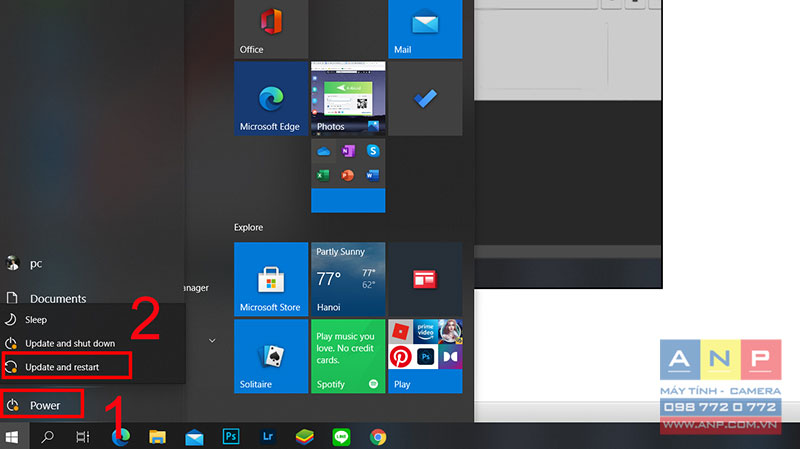Open the Microsoft Store tile
Viewport: 800px width, 449px height.
[x=271, y=279]
